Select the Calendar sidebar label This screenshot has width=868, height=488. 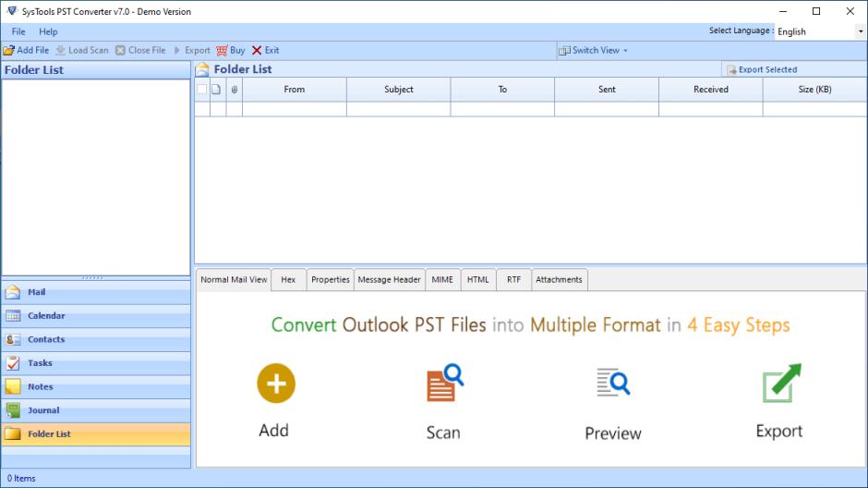46,316
